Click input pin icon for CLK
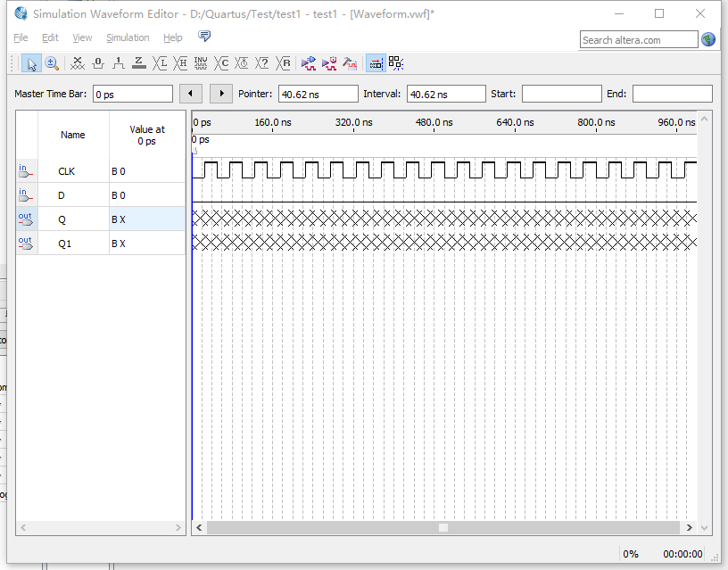Screen dimensions: 728x570 pos(26,170)
